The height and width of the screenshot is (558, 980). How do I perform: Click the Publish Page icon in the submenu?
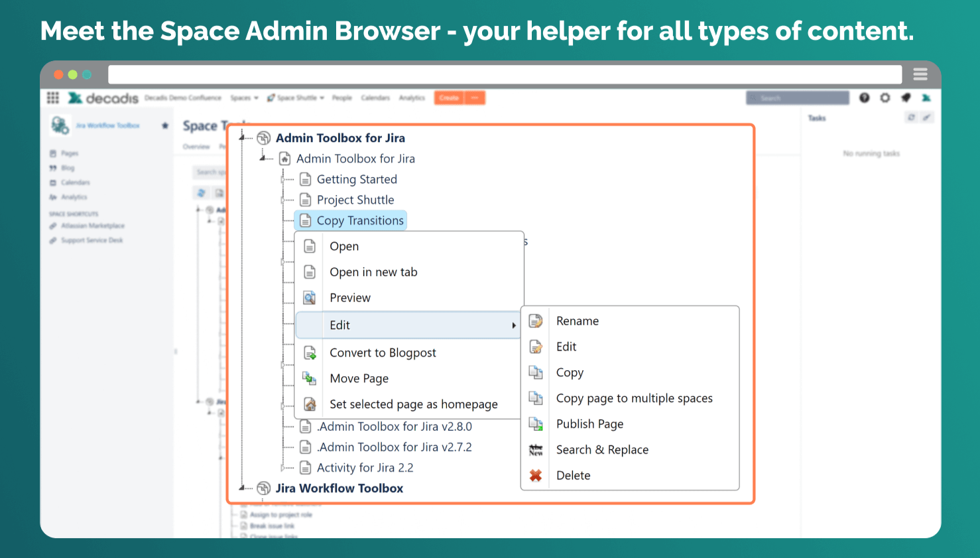coord(536,424)
